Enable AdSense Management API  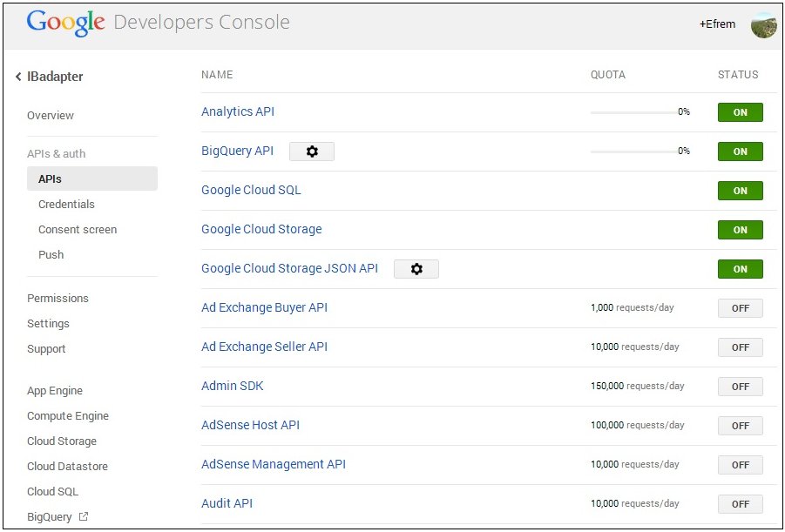click(x=740, y=465)
